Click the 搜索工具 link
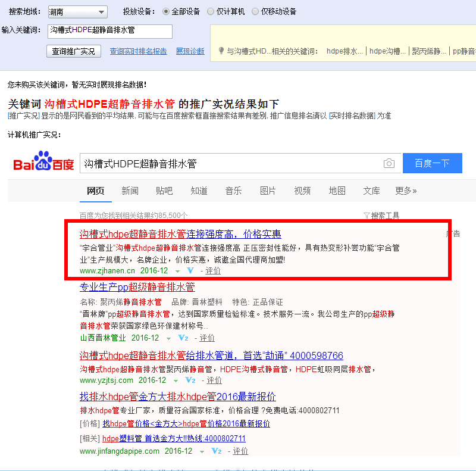The height and width of the screenshot is (471, 476). [x=385, y=216]
